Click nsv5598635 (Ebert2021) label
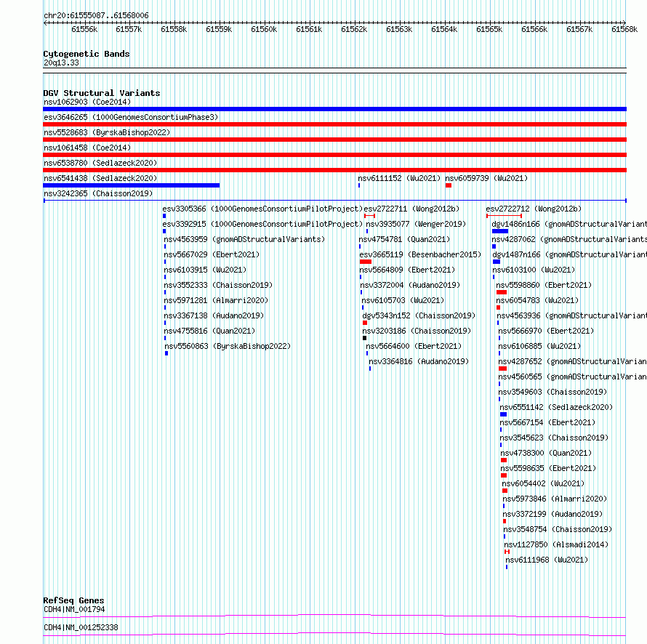The width and height of the screenshot is (647, 644). [548, 468]
